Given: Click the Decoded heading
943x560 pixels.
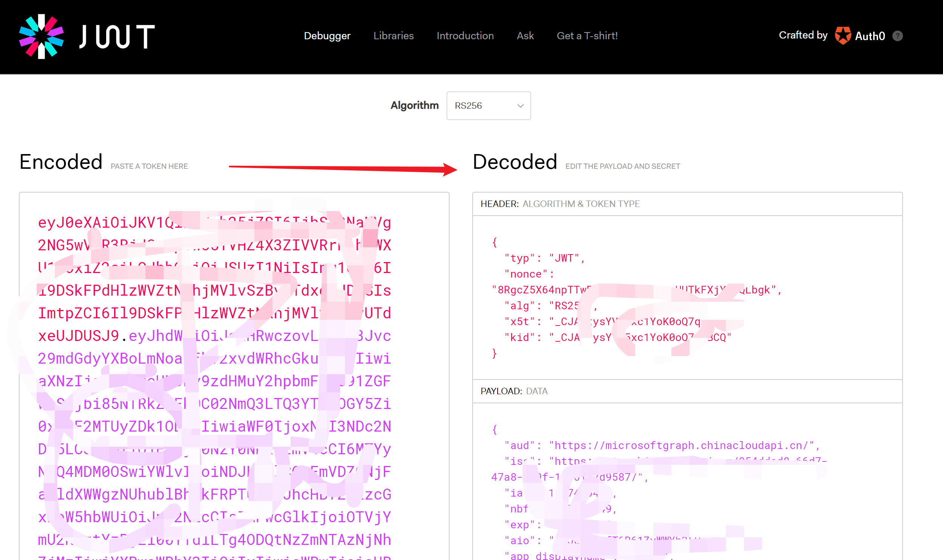Looking at the screenshot, I should 515,162.
